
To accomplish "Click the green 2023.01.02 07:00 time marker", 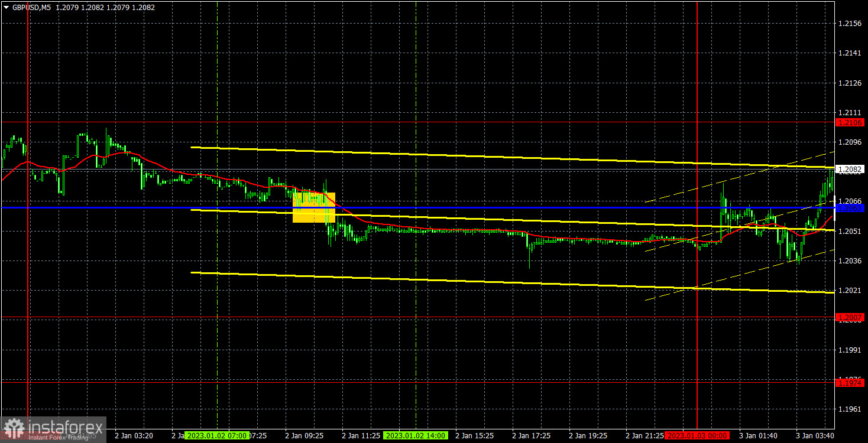I will [x=216, y=435].
